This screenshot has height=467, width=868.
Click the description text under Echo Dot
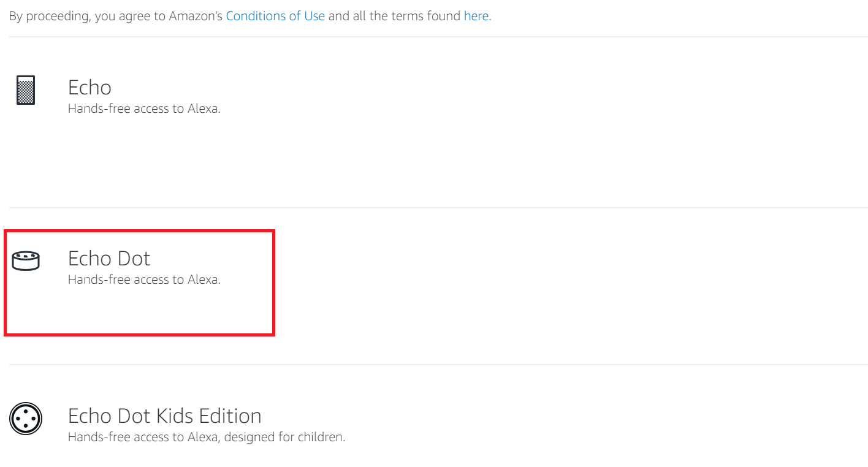pos(144,280)
